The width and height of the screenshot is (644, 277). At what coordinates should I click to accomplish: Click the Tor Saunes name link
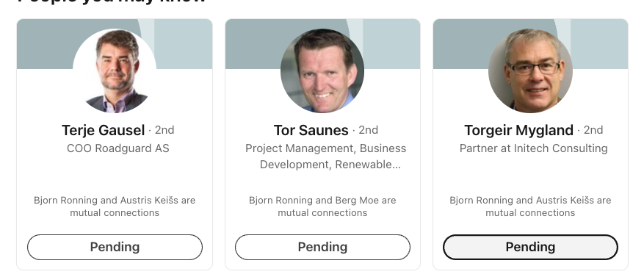coord(311,130)
